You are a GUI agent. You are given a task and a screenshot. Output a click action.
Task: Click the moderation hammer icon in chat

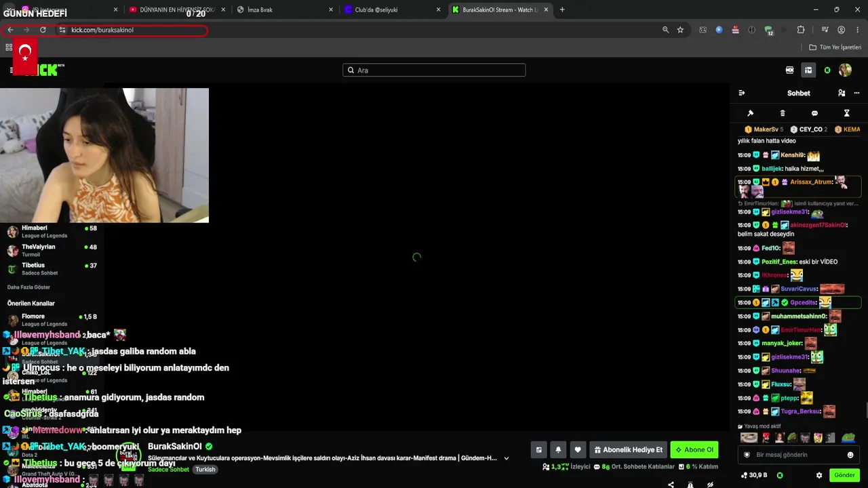(x=750, y=113)
